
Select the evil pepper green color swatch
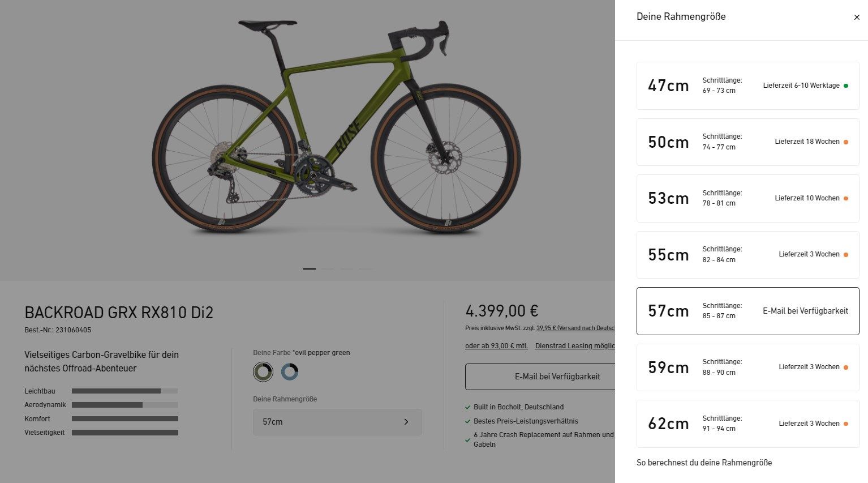coord(263,372)
